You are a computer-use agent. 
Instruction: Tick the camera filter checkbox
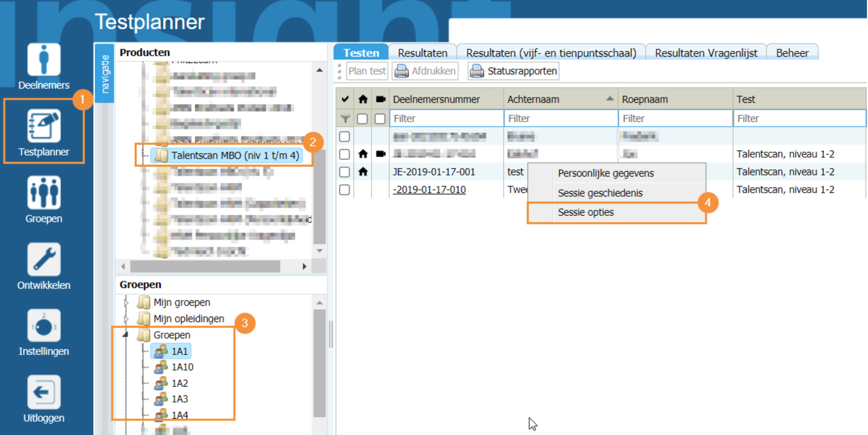coord(380,119)
